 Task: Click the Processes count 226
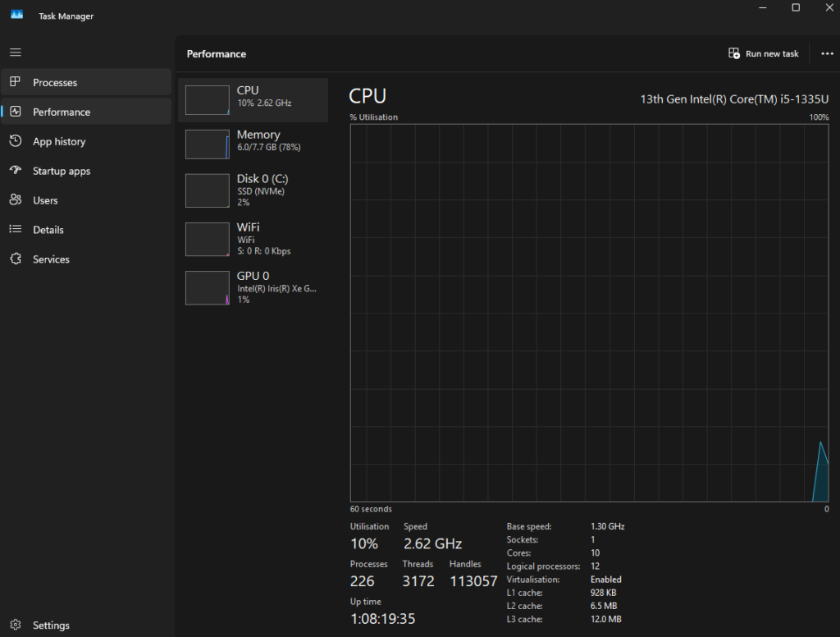click(362, 581)
